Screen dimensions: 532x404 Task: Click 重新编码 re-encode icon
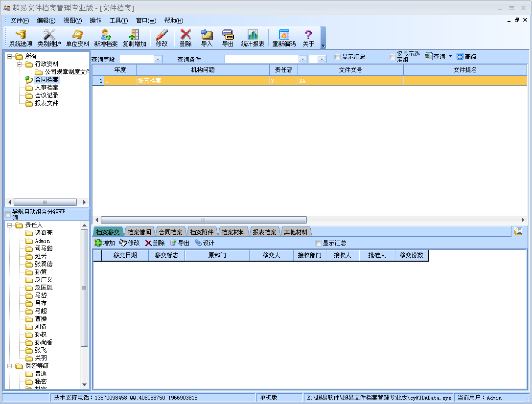pyautogui.click(x=284, y=38)
